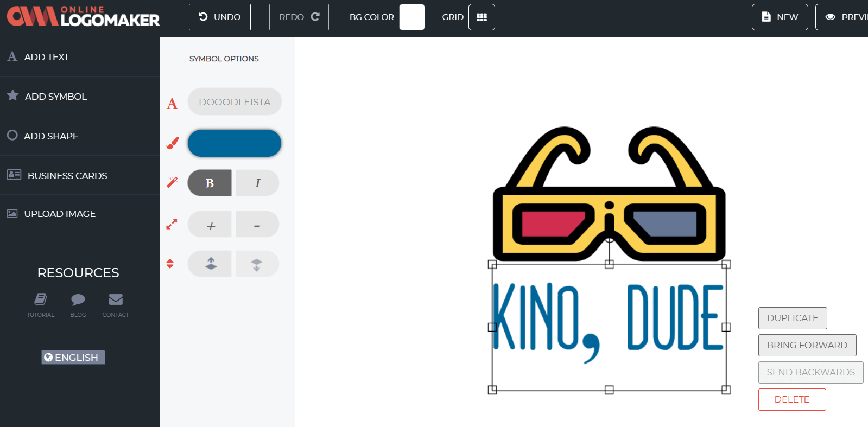This screenshot has height=427, width=868.
Task: Open the Contact envelope icon
Action: [116, 299]
